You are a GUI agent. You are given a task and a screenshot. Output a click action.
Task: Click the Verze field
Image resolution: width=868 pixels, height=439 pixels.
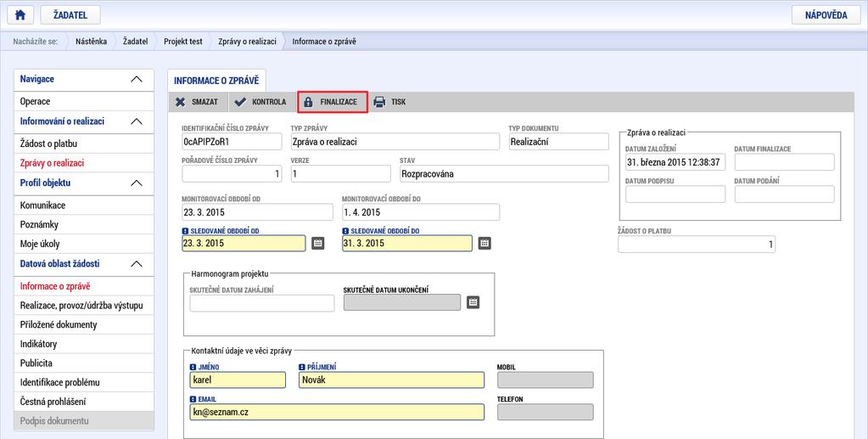click(x=340, y=173)
